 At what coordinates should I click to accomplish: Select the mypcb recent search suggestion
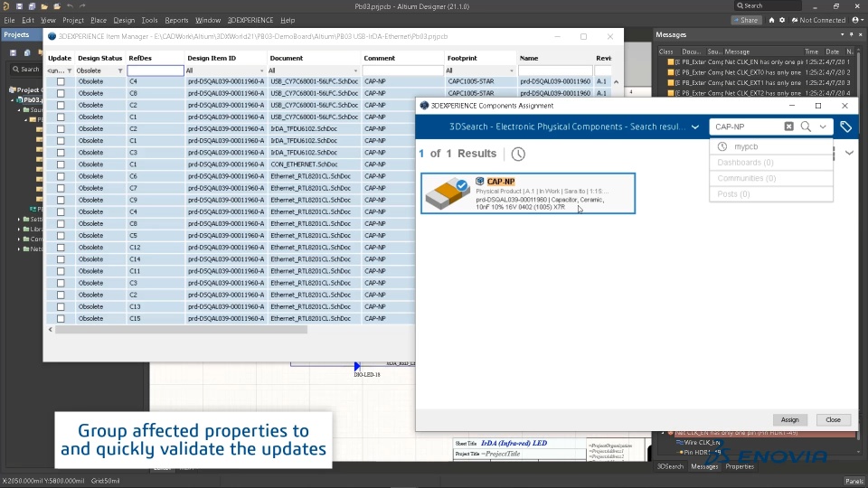(x=771, y=146)
